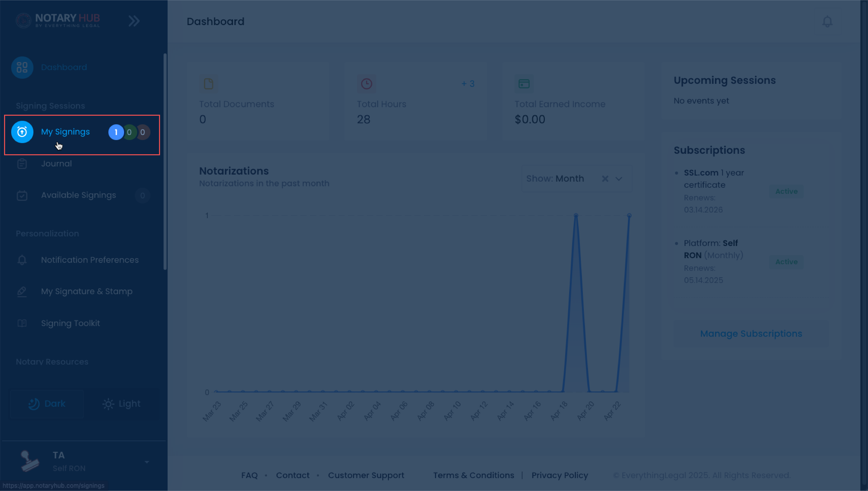The width and height of the screenshot is (868, 491).
Task: Open the Contact footer link
Action: [x=293, y=475]
